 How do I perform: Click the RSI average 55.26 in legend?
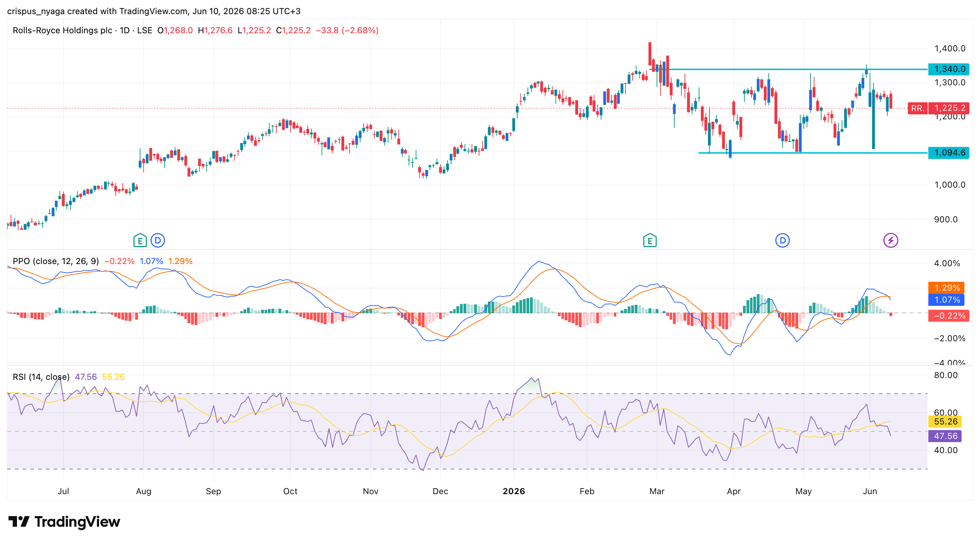pyautogui.click(x=113, y=377)
